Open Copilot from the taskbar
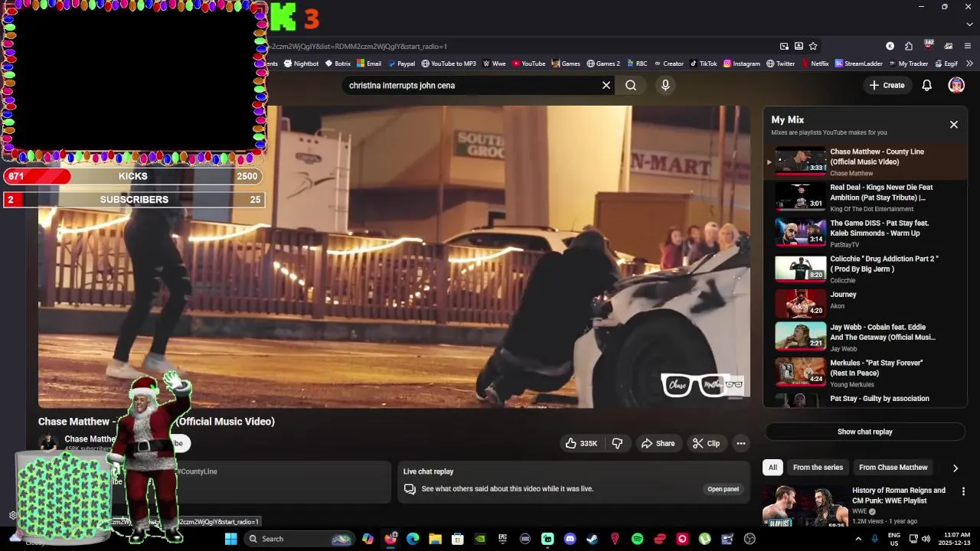 coord(368,539)
